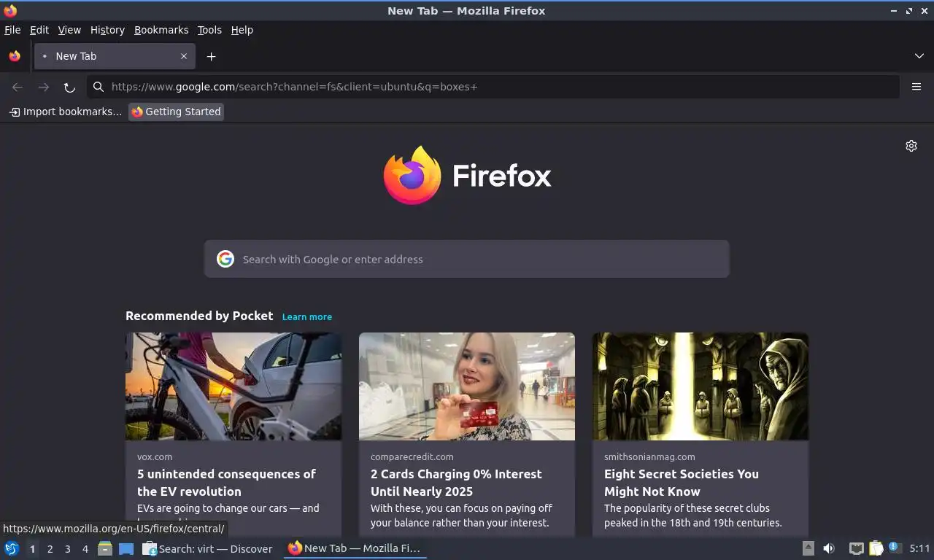Click the Google logo in search box
The width and height of the screenshot is (934, 560).
(x=225, y=259)
